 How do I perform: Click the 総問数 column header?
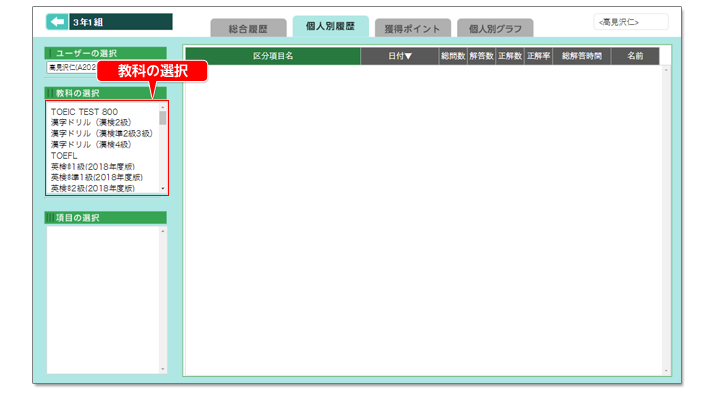[x=453, y=56]
